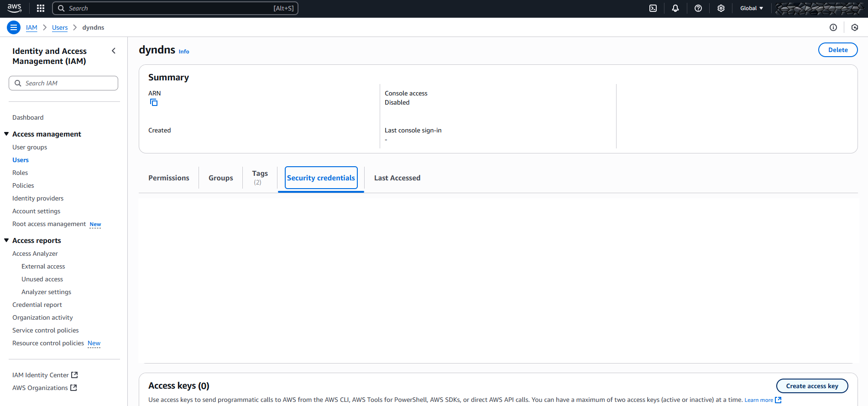Open Roles in the side navigation

[x=20, y=173]
